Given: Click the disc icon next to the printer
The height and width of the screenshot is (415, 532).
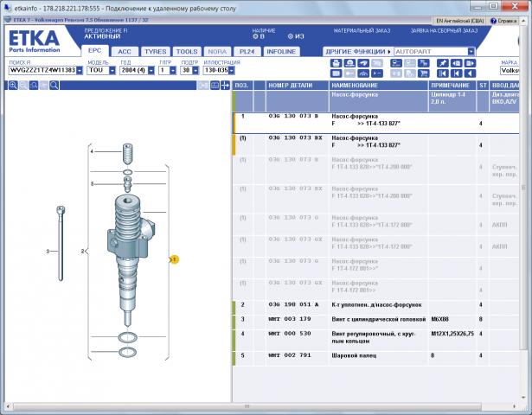Looking at the screenshot, I should 349,63.
